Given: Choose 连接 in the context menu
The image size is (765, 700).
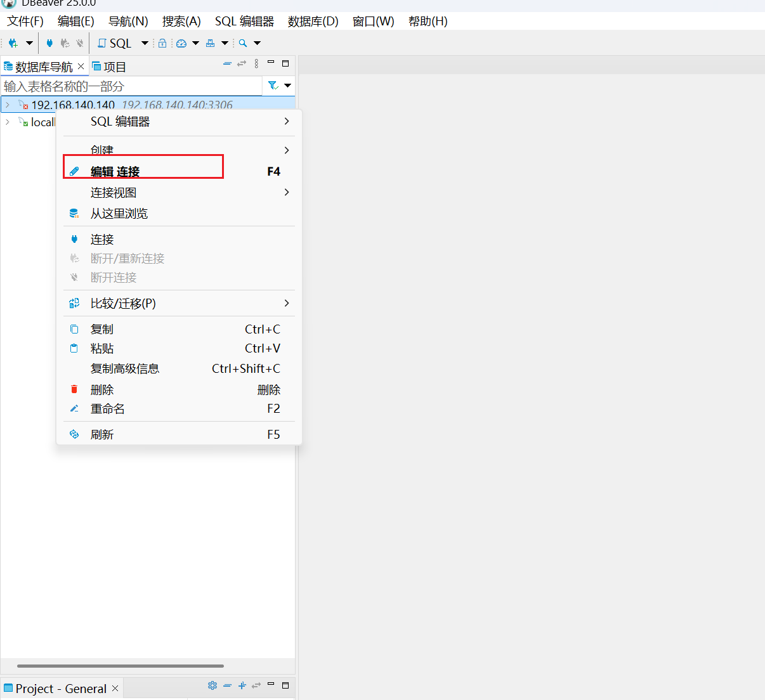Looking at the screenshot, I should [x=179, y=239].
